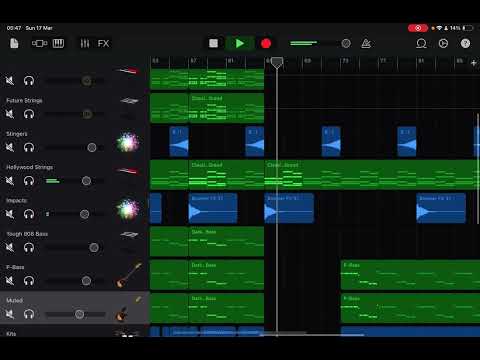Viewport: 480px width, 360px height.
Task: Solo the Future Strings track
Action: click(29, 114)
